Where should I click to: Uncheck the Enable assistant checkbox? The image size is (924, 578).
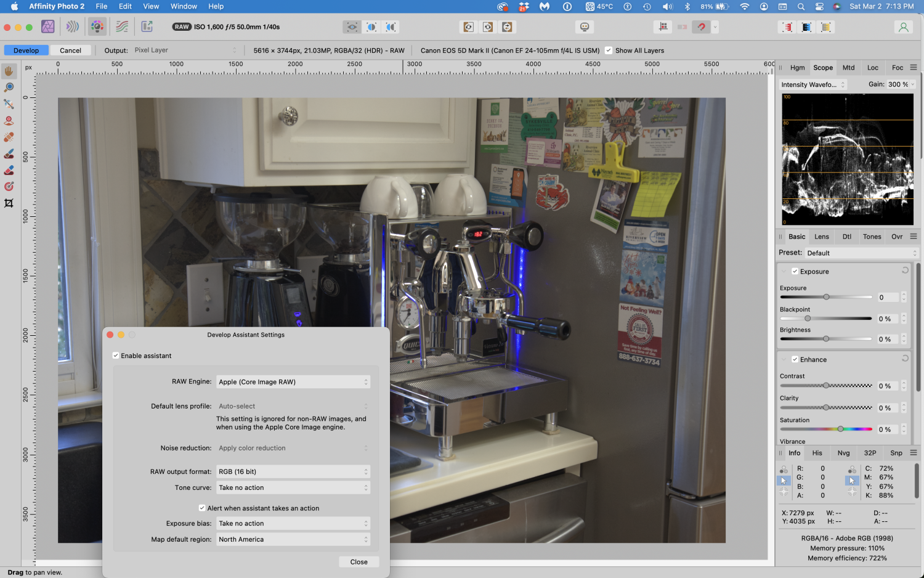[116, 356]
